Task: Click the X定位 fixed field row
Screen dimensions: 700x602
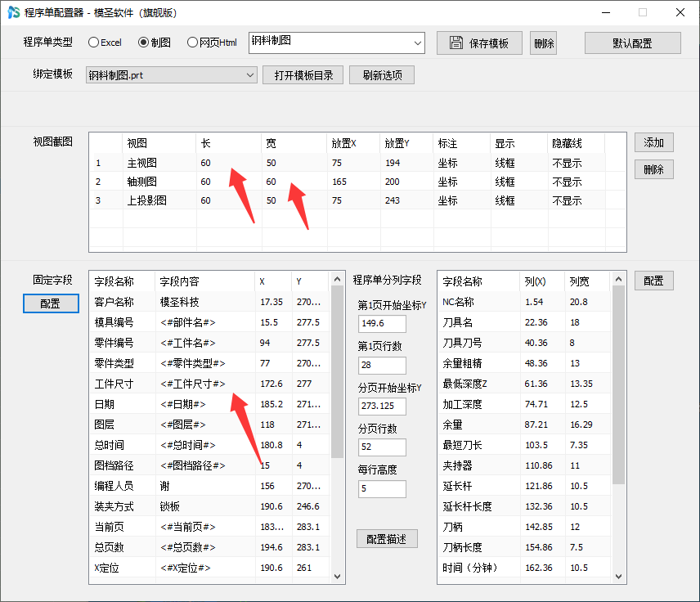Action: click(x=210, y=568)
